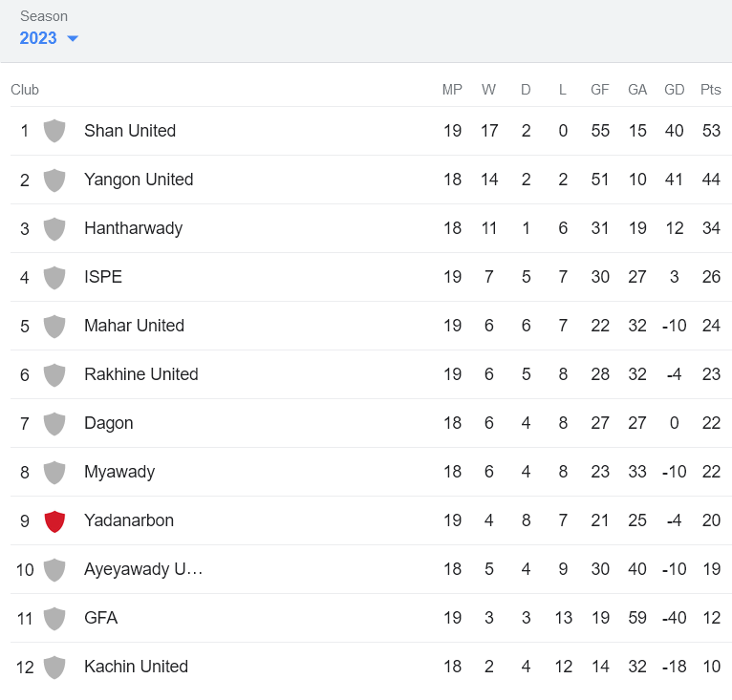Click the red Yadanarbon crest
The width and height of the screenshot is (732, 700).
pyautogui.click(x=54, y=520)
